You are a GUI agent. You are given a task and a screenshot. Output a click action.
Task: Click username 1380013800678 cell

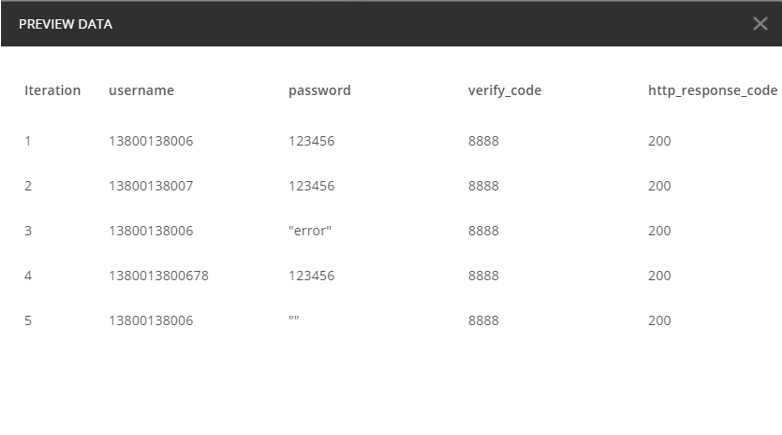tap(158, 276)
